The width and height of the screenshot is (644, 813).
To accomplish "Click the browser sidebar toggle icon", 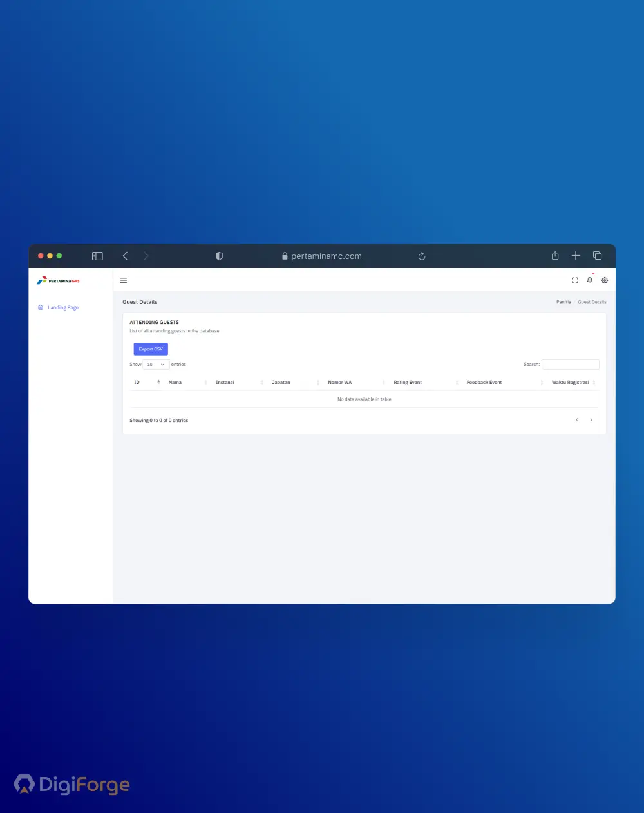I will tap(97, 256).
